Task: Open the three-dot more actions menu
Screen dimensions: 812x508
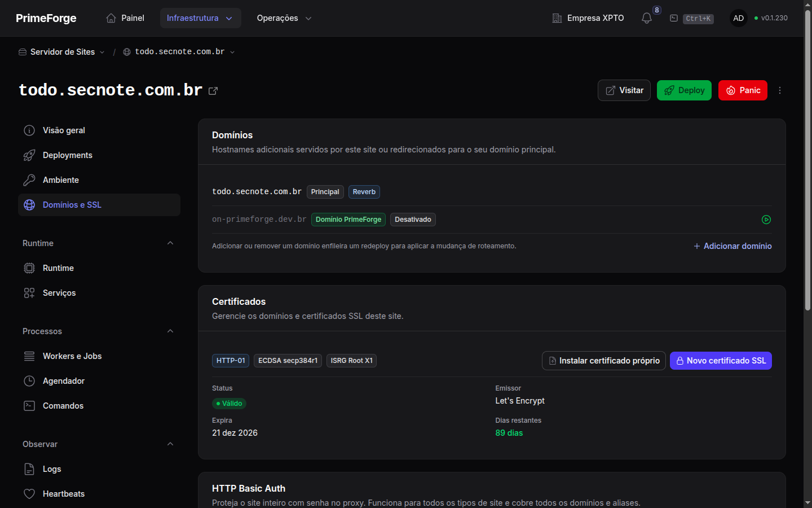Action: click(x=780, y=90)
